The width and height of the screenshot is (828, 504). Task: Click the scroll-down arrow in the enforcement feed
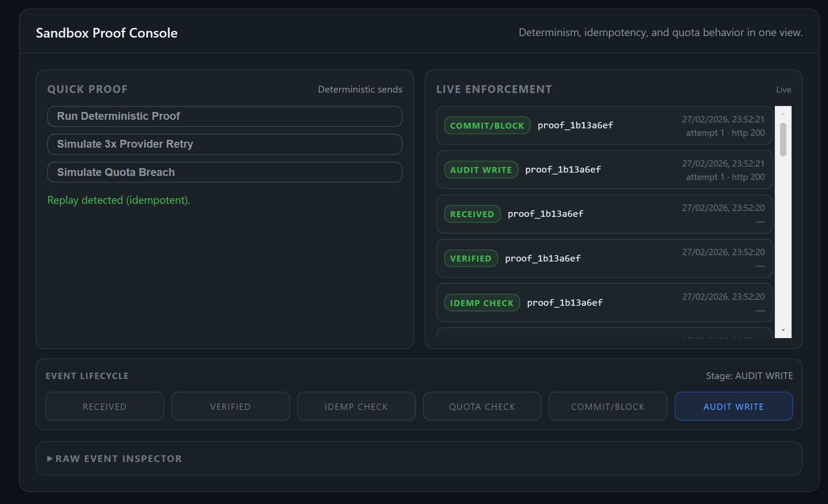click(783, 329)
